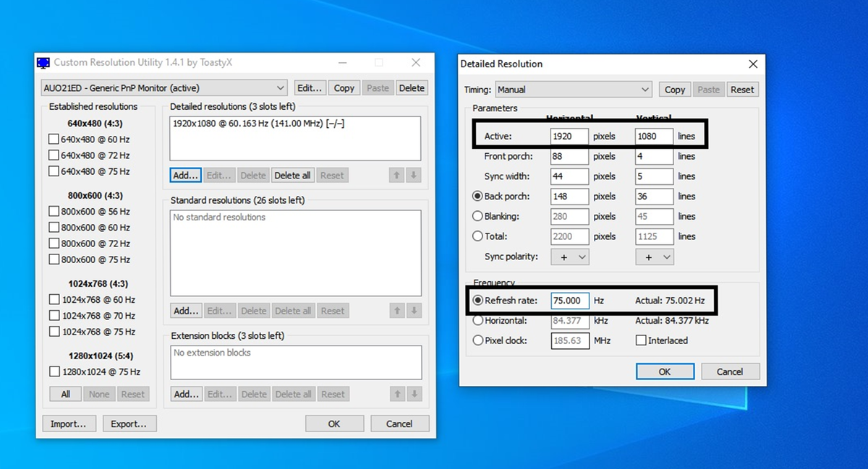Open the horizontal Sync polarity dropdown
This screenshot has height=469, width=868.
[x=570, y=257]
